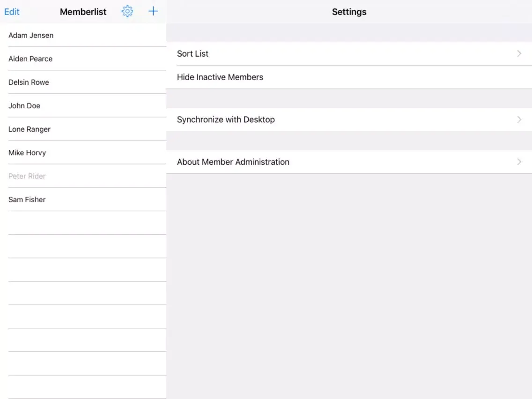The image size is (532, 399).
Task: Open settings via the gear icon
Action: [x=127, y=12]
